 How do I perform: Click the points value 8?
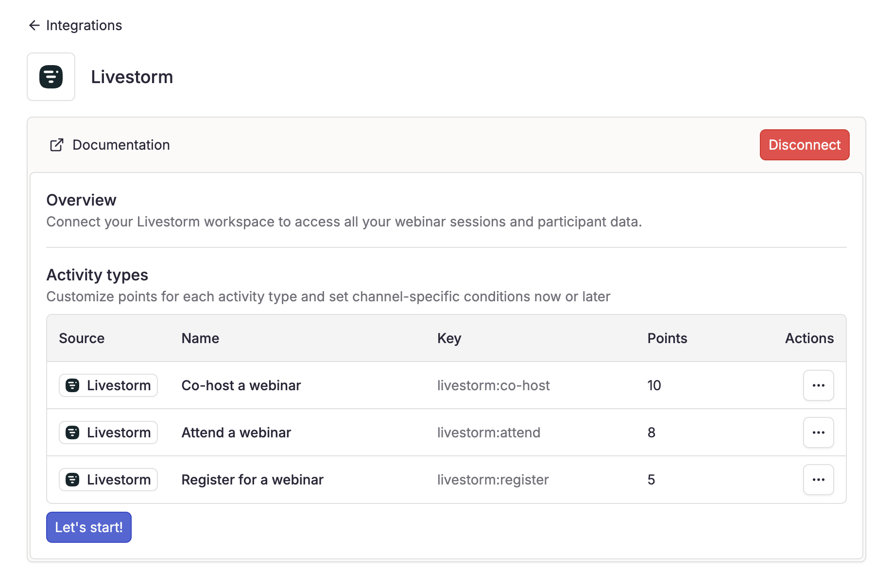point(652,432)
